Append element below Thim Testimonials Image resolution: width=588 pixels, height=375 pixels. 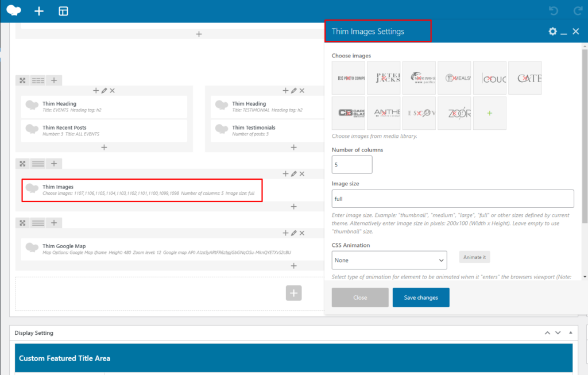coord(293,148)
